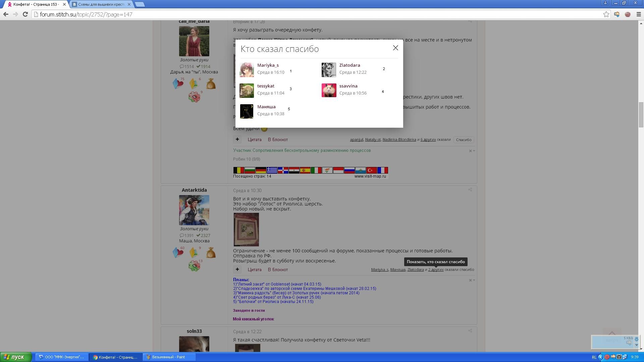Switch to 'Схемы для вышивки' tab

(101, 4)
